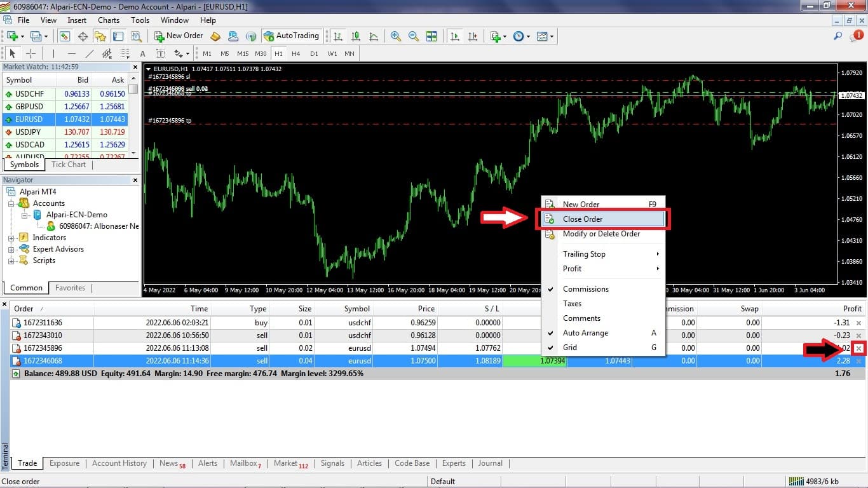Switch to the Account History tab
Viewport: 868px width, 488px height.
point(119,463)
